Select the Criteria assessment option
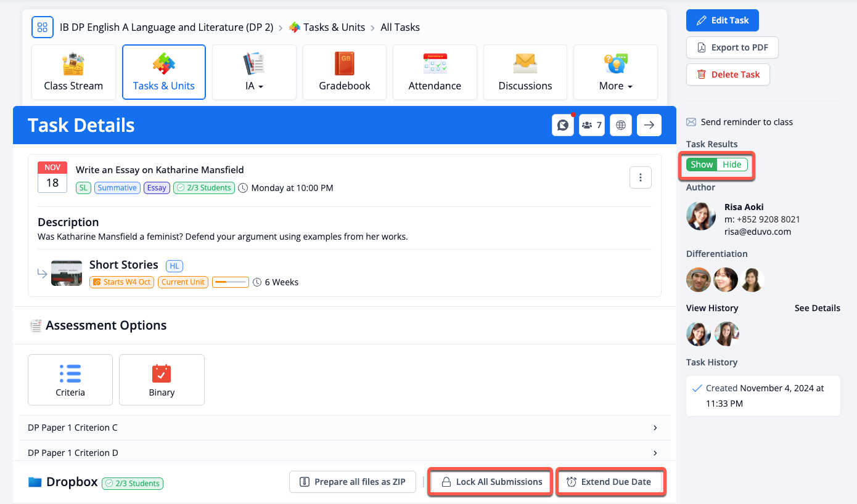The width and height of the screenshot is (857, 504). (70, 380)
